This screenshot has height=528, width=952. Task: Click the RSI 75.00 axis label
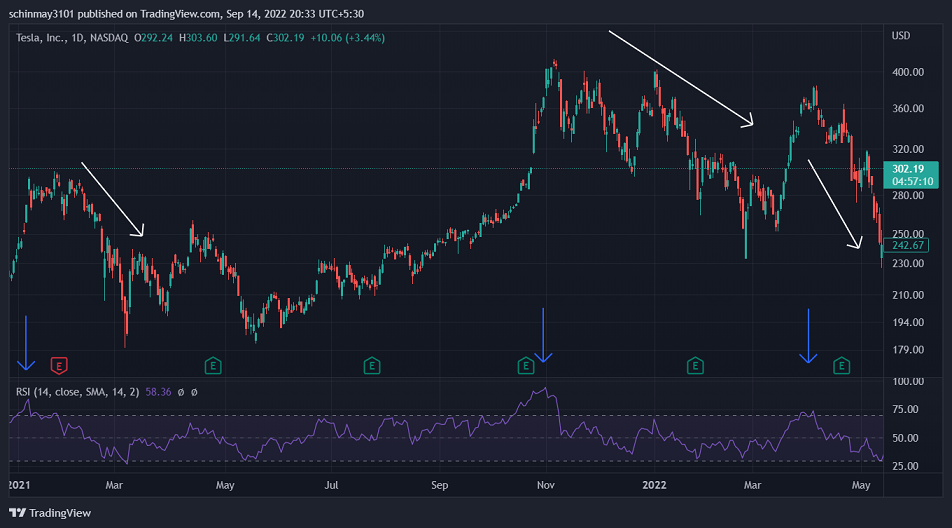[x=905, y=410]
